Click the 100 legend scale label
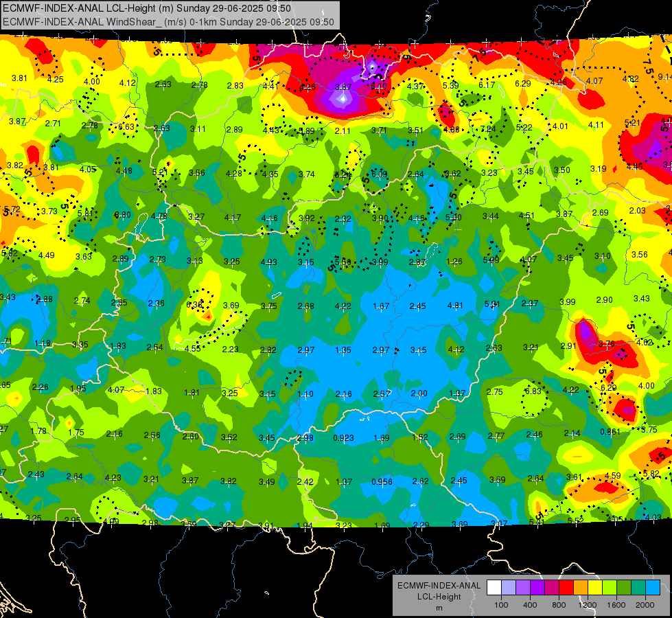The image size is (672, 618). pos(501,605)
